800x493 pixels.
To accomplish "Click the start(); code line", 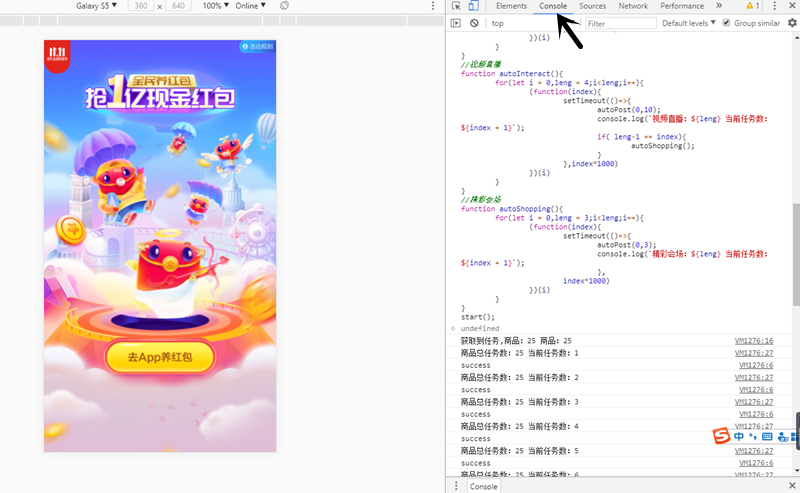I will pos(478,317).
